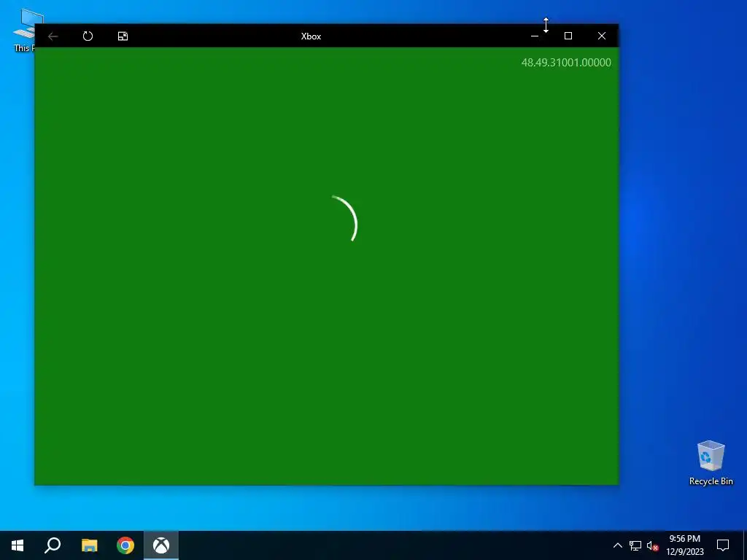This screenshot has width=747, height=560.
Task: Open the muted volume tray icon
Action: click(x=653, y=545)
